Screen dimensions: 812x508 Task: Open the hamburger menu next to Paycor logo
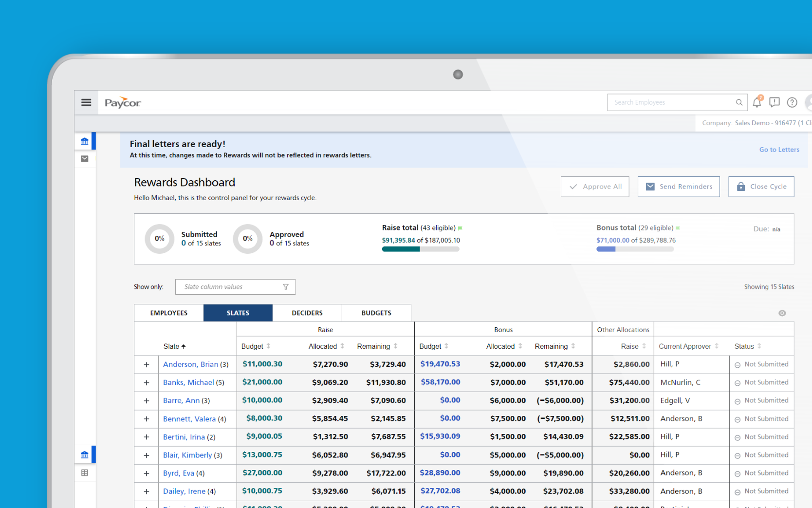point(86,102)
